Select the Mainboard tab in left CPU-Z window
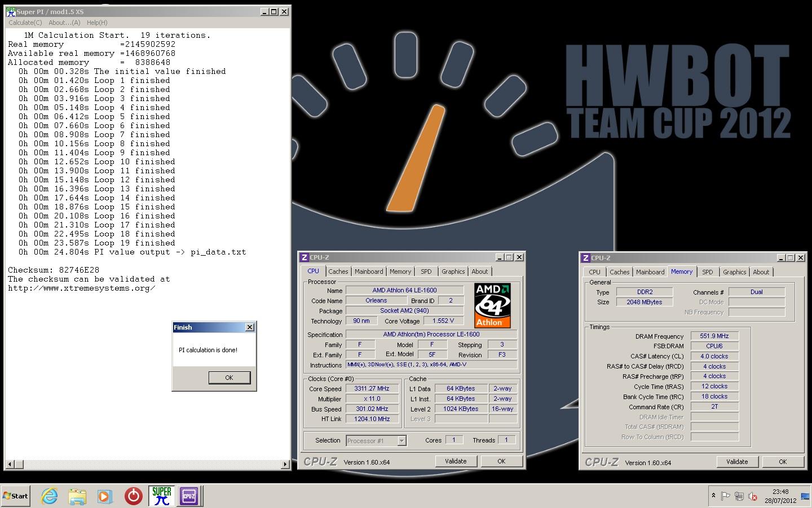Image resolution: width=812 pixels, height=508 pixels. pyautogui.click(x=369, y=271)
